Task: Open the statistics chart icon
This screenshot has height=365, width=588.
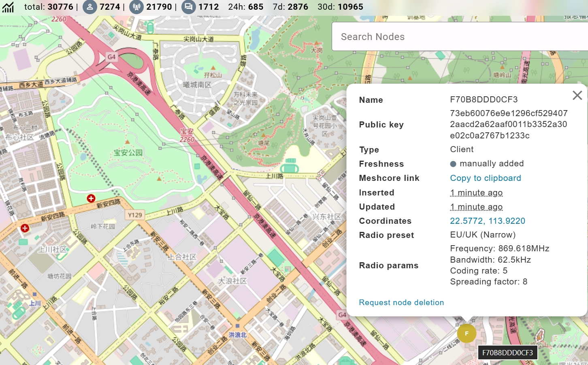Action: pos(8,7)
